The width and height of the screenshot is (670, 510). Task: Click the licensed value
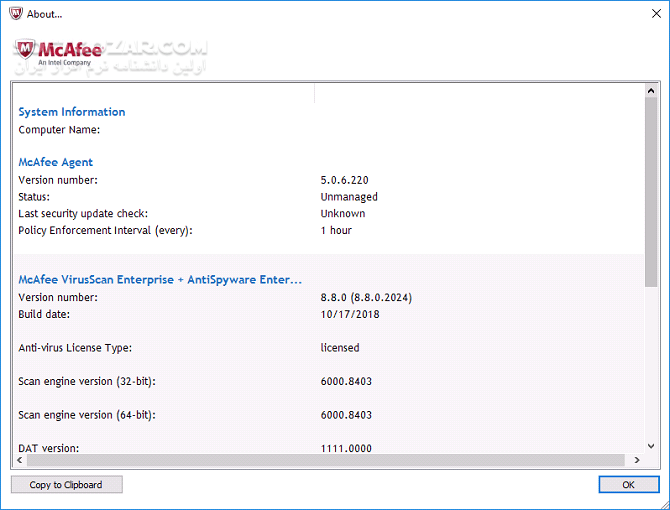340,348
